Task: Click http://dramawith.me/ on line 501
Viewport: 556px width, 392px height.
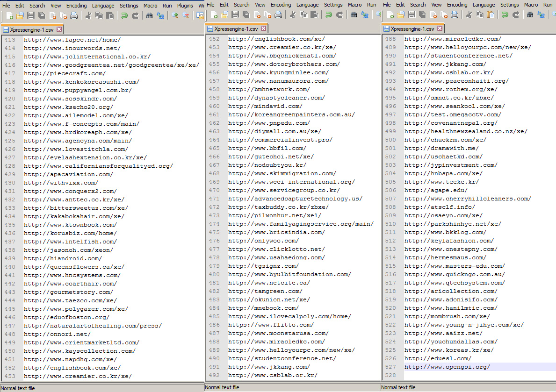Action: tap(441, 149)
